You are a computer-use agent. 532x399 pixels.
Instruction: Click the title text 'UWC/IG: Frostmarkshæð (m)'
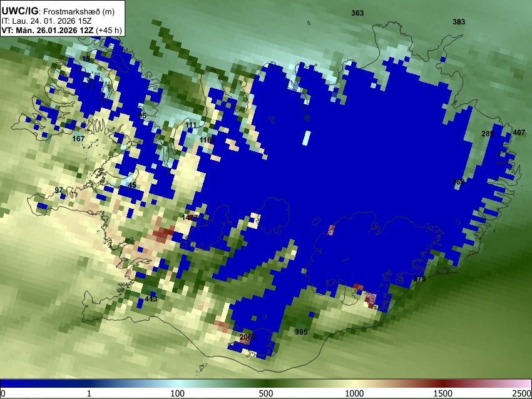(58, 11)
